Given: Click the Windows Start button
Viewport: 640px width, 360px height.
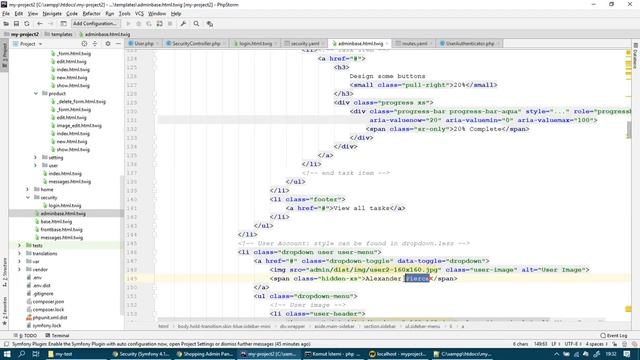Looking at the screenshot, I should pyautogui.click(x=7, y=354).
